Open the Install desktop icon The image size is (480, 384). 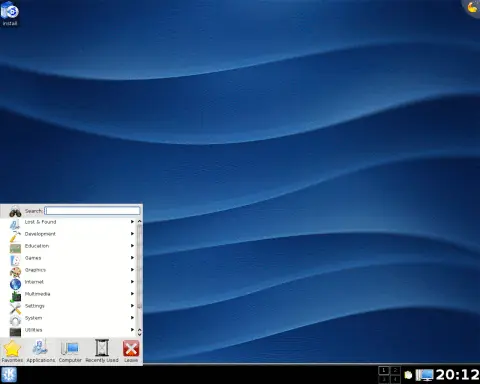10,13
